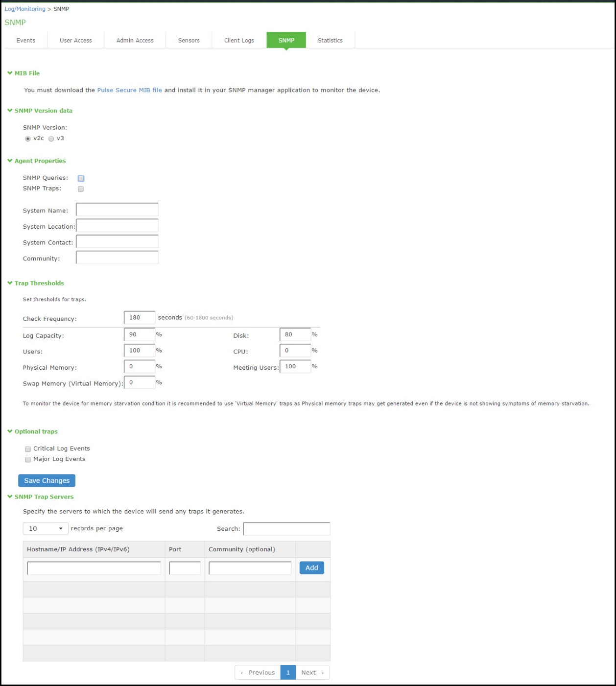Screen dimensions: 616x686
Task: Check Major Log Events trap
Action: click(x=27, y=459)
